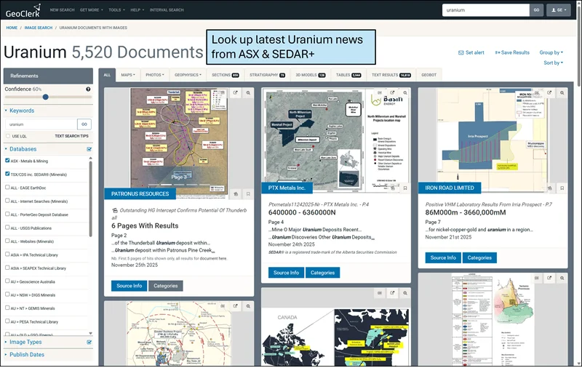The image size is (582, 392).
Task: Switch to the Stratigraphy tab
Action: pos(267,75)
